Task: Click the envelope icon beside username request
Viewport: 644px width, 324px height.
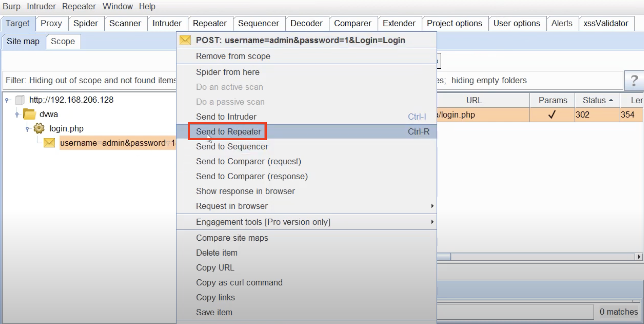Action: point(49,143)
